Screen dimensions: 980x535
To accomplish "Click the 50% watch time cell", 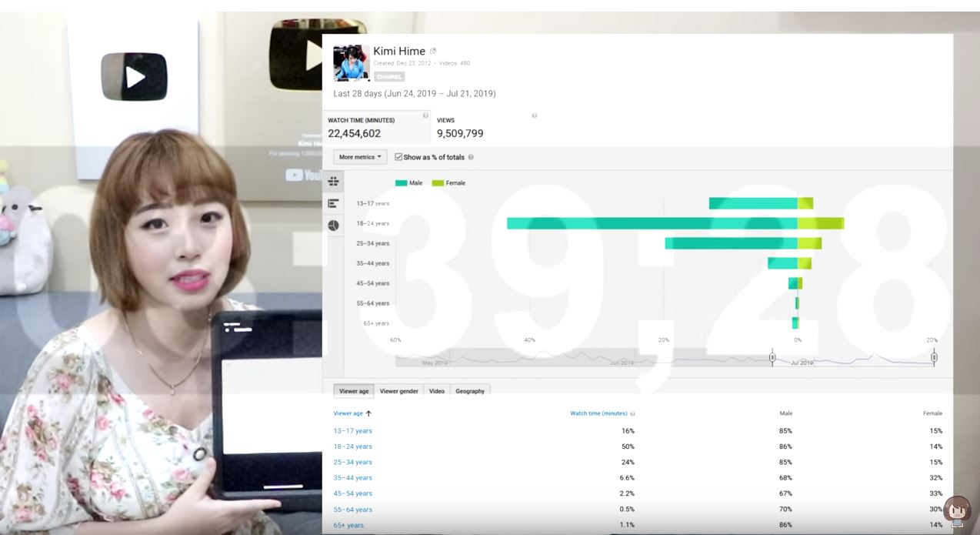I will click(x=628, y=446).
